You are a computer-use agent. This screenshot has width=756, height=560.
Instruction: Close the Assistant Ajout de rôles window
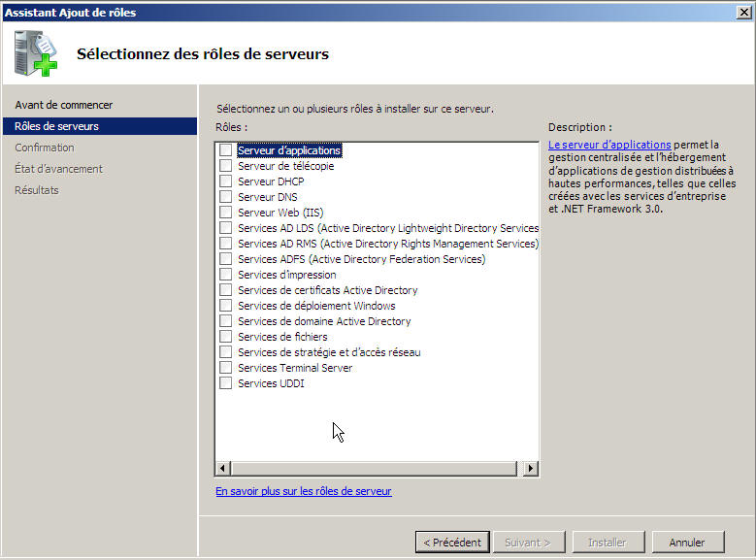(742, 12)
